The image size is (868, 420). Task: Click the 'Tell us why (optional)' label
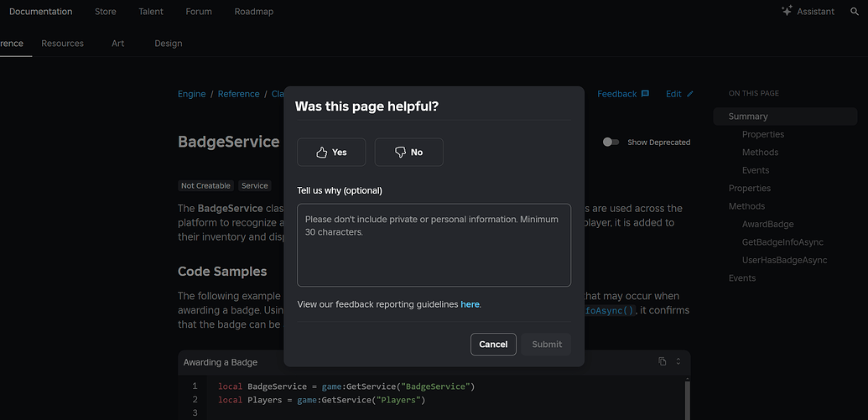(x=340, y=190)
